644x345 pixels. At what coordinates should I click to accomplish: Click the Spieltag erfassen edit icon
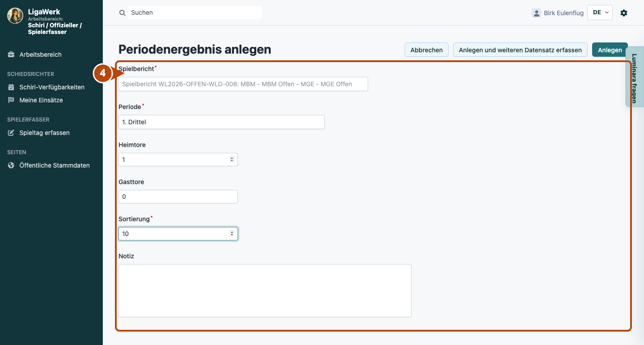coord(11,133)
